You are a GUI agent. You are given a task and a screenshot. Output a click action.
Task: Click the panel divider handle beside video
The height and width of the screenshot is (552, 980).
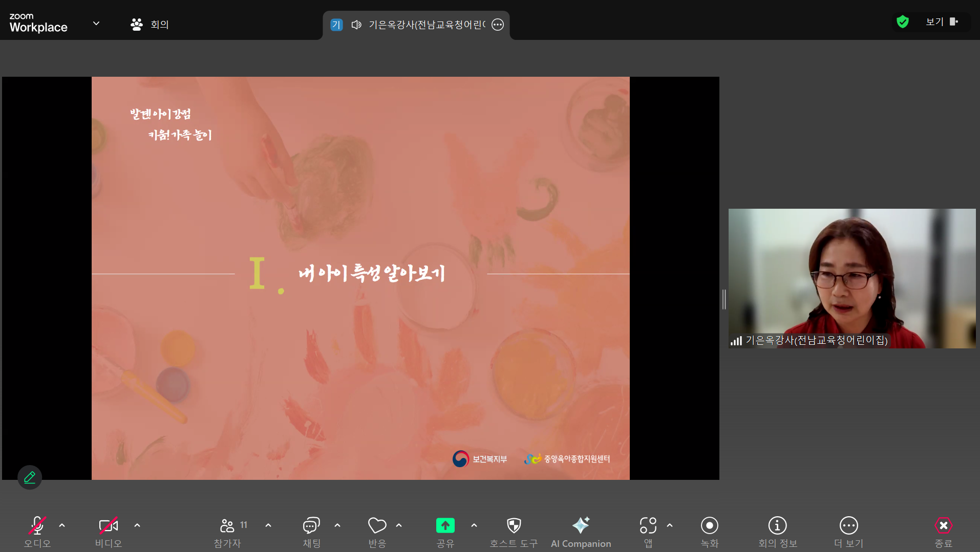[x=724, y=299]
